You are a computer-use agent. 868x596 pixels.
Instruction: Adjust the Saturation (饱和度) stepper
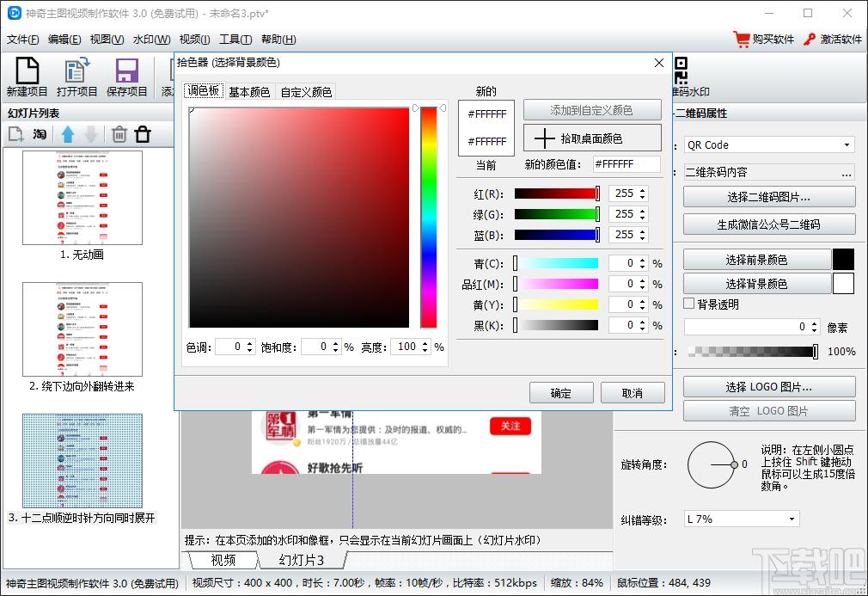click(x=335, y=347)
